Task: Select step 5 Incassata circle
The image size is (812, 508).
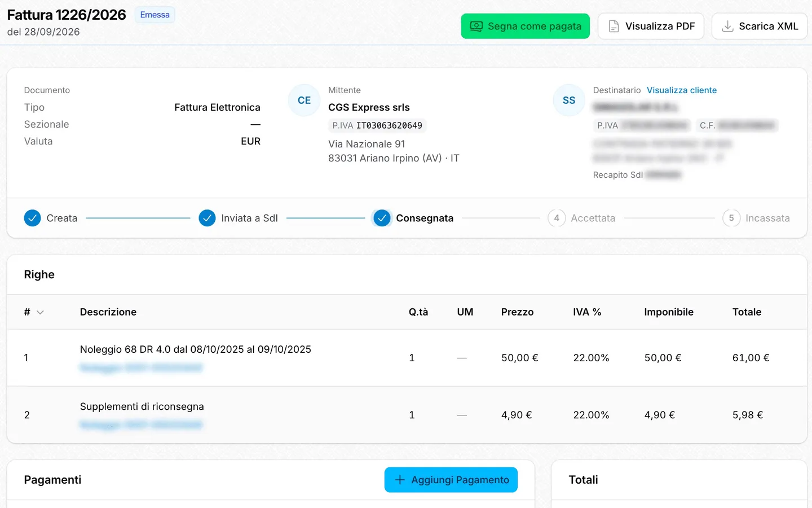Action: click(731, 218)
